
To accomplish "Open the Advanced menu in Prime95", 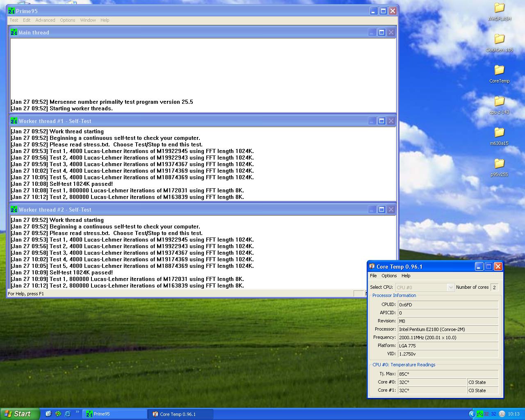I will click(45, 20).
